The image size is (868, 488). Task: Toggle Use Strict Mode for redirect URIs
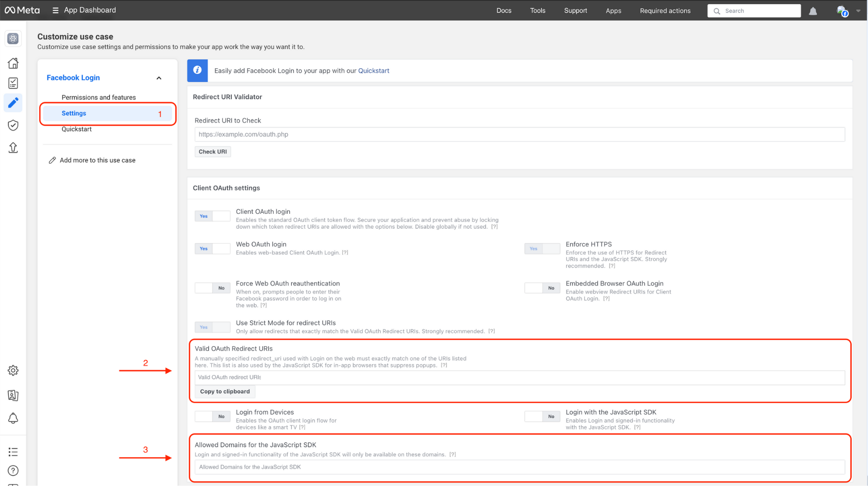[x=212, y=327]
